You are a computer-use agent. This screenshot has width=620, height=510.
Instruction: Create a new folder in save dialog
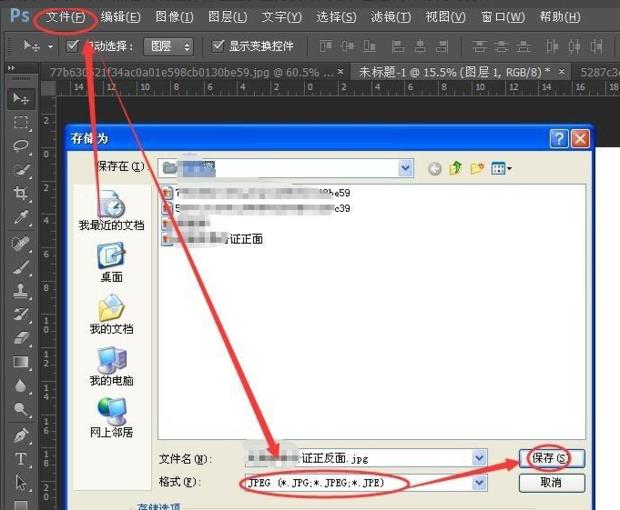pyautogui.click(x=477, y=169)
